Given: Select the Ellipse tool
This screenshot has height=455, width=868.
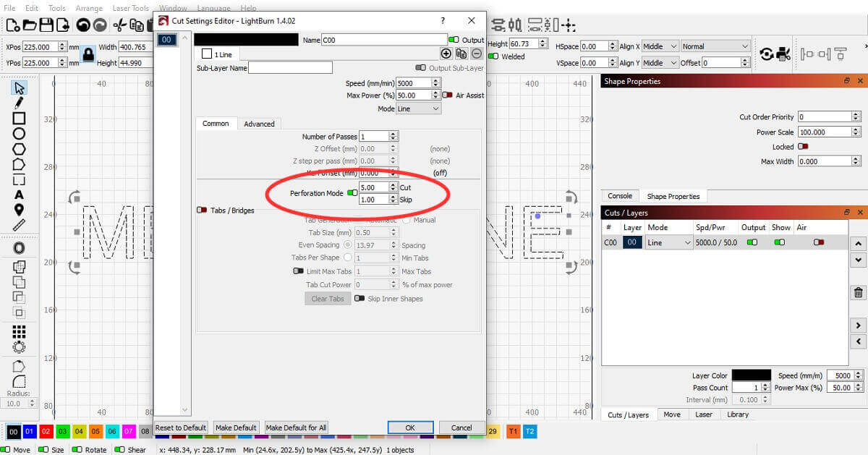Looking at the screenshot, I should pyautogui.click(x=19, y=133).
